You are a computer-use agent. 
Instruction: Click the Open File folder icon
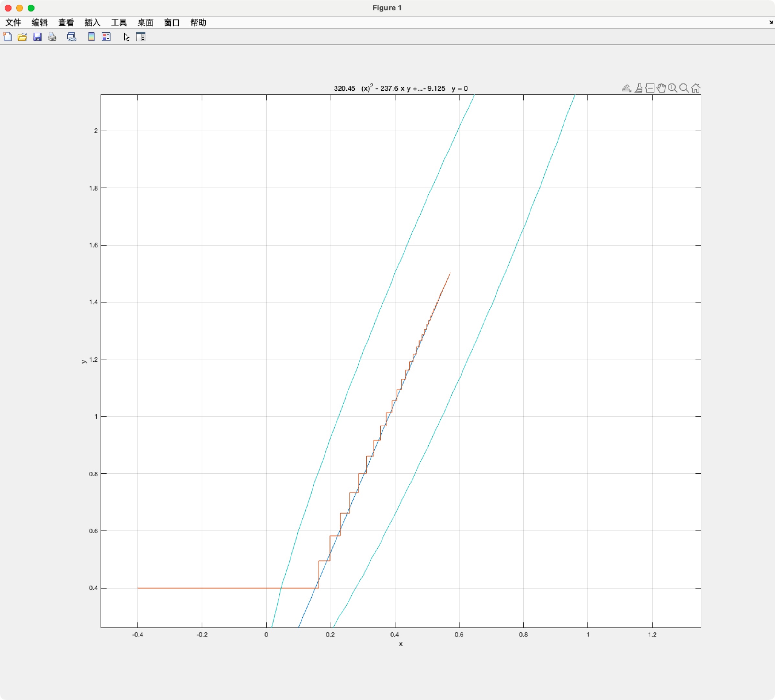[22, 37]
